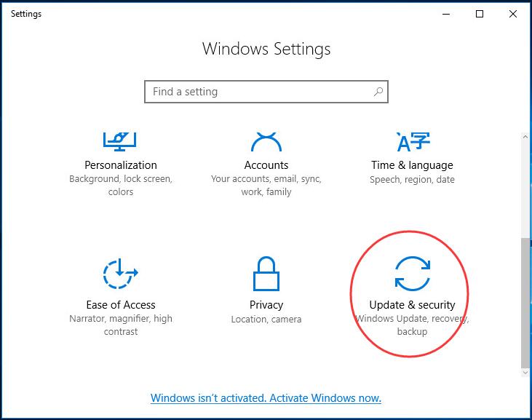The width and height of the screenshot is (532, 420).
Task: Click 'Narrator, magnifier, high contrast' description
Action: tap(121, 325)
